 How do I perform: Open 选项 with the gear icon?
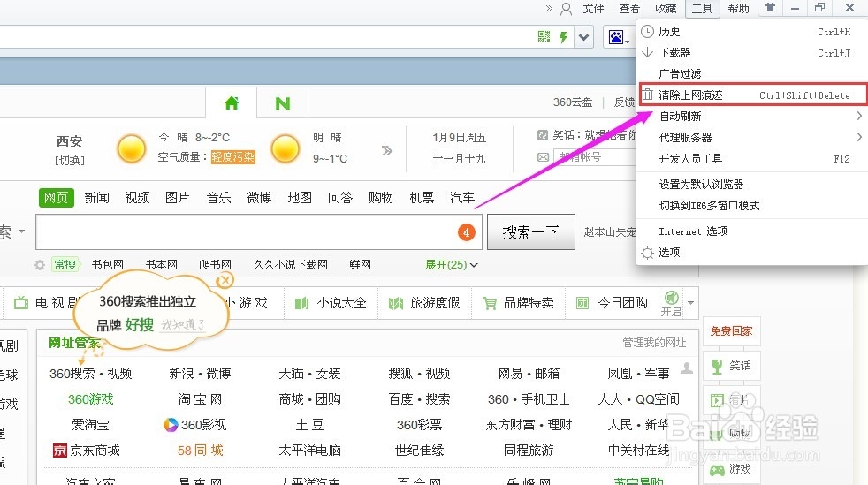click(750, 252)
